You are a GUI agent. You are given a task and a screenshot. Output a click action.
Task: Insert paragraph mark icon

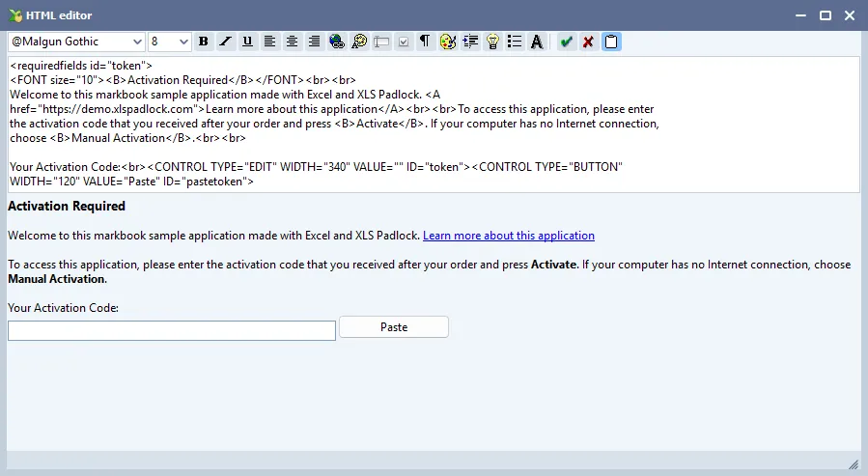pos(425,42)
